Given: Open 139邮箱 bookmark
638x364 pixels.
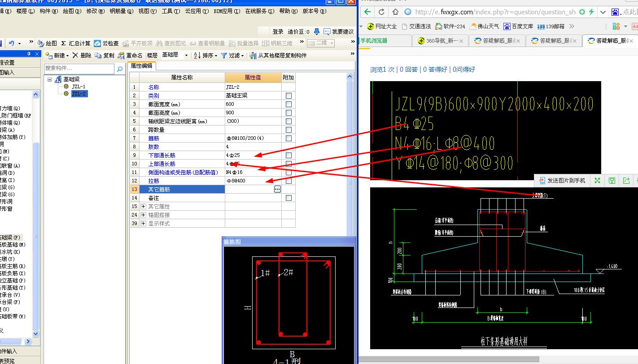Looking at the screenshot, I should (551, 26).
